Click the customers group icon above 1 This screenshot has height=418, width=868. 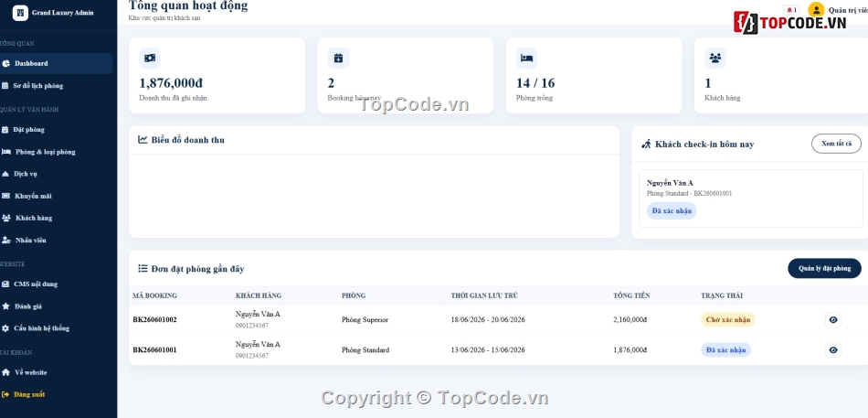[715, 59]
